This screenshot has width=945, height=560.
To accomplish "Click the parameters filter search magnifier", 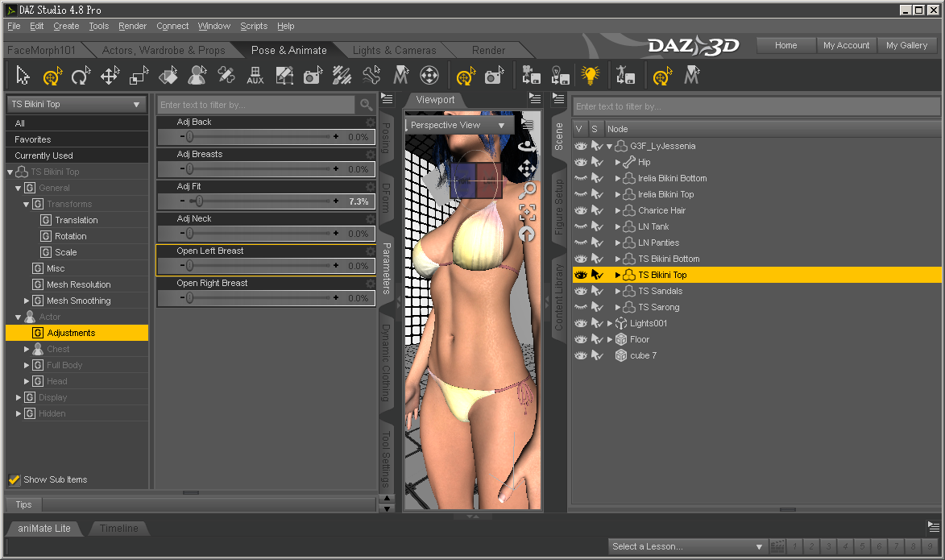I will 366,105.
